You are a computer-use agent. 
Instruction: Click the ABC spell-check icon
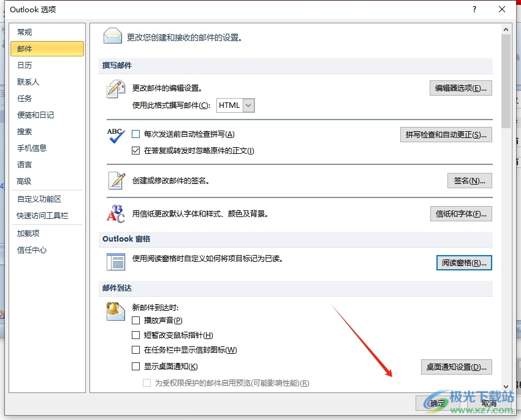tap(116, 136)
